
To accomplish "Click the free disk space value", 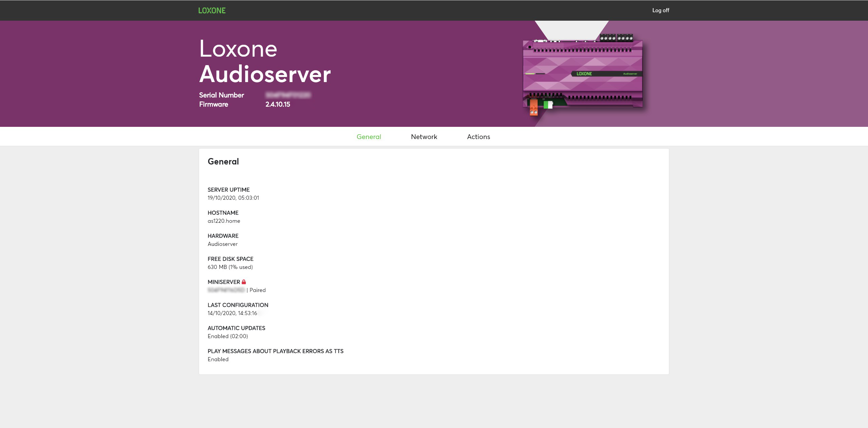I will coord(230,267).
